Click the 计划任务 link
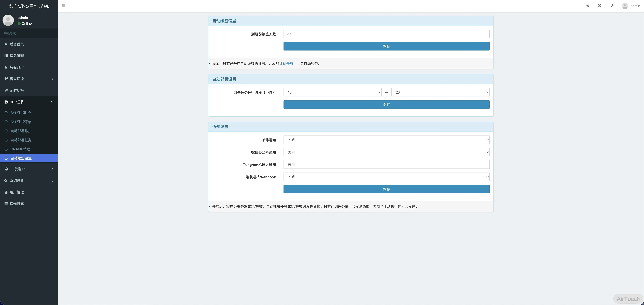Viewport: 644px width, 305px height. (x=286, y=64)
